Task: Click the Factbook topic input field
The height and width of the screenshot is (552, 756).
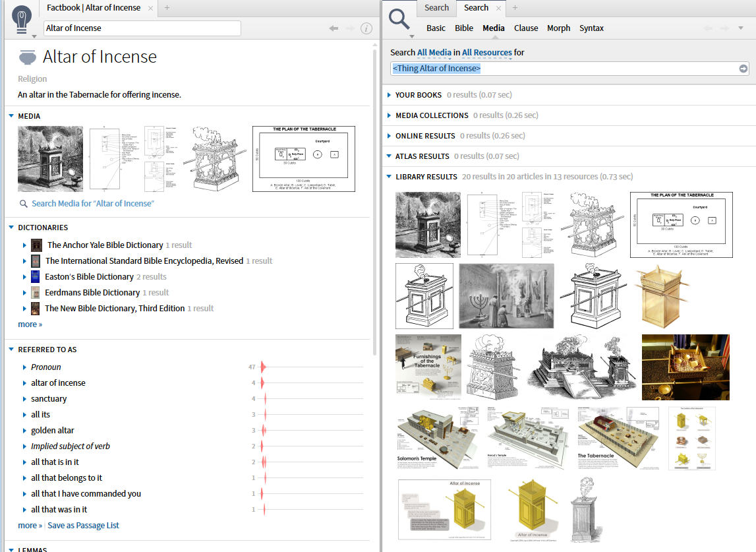Action: pyautogui.click(x=142, y=28)
